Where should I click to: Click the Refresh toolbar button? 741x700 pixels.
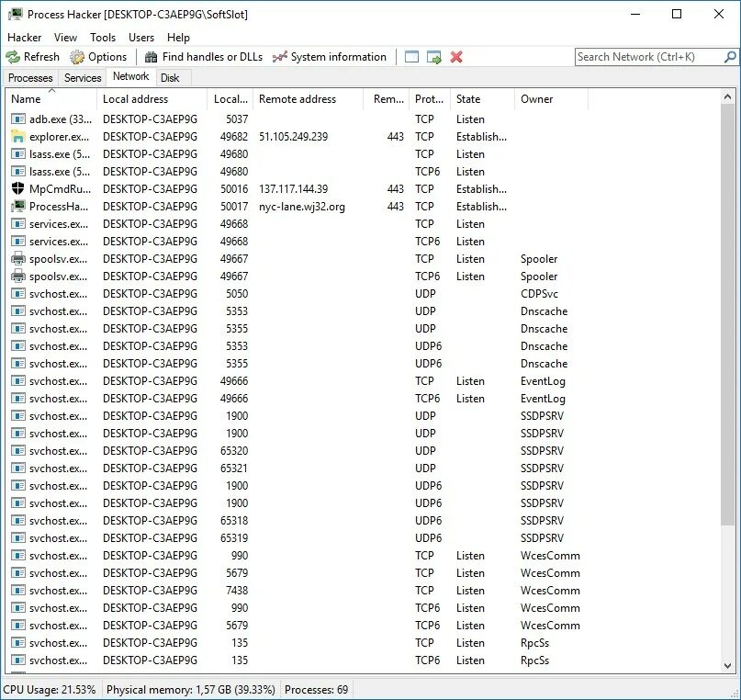(x=33, y=57)
